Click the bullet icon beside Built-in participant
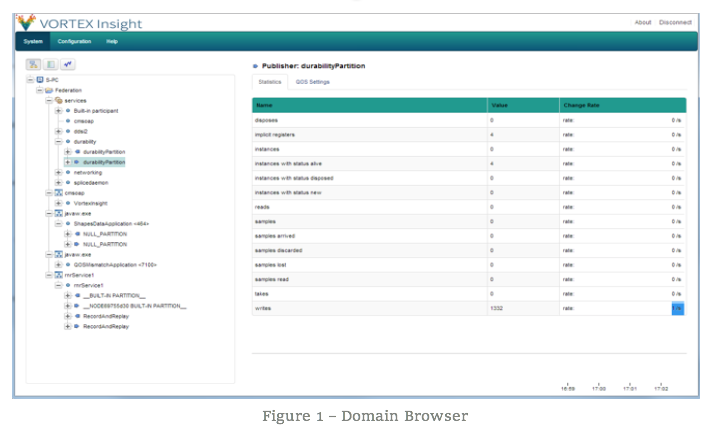 coord(68,110)
